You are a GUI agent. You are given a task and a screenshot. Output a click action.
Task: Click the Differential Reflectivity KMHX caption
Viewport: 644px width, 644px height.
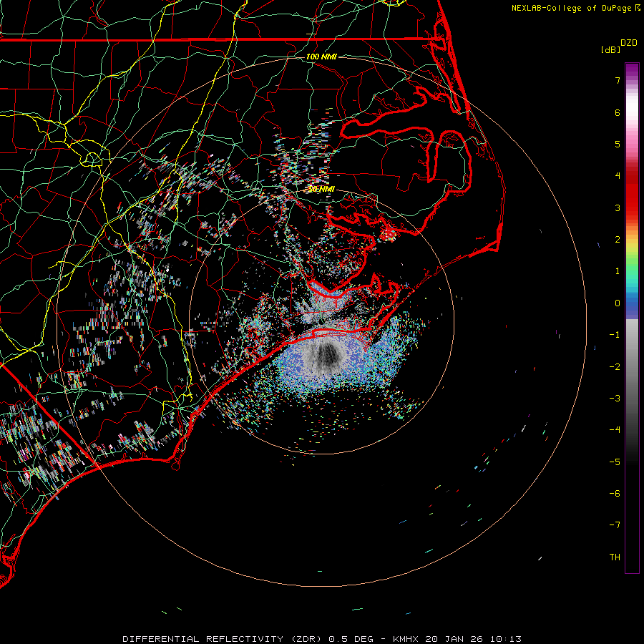click(x=321, y=639)
